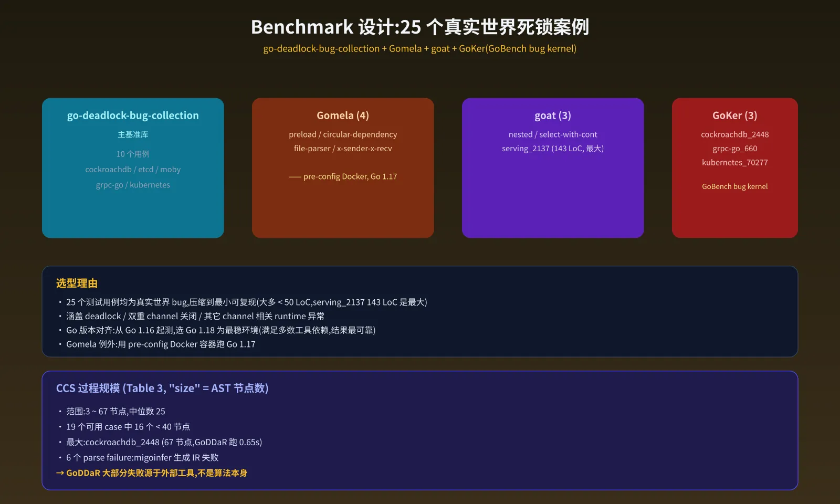Click the "CCS 过程规模 (Table 3...)" heading
This screenshot has height=504, width=840.
[162, 388]
